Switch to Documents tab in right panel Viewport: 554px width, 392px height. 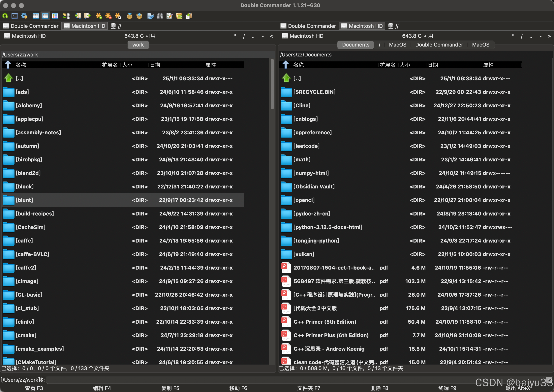[x=355, y=45]
